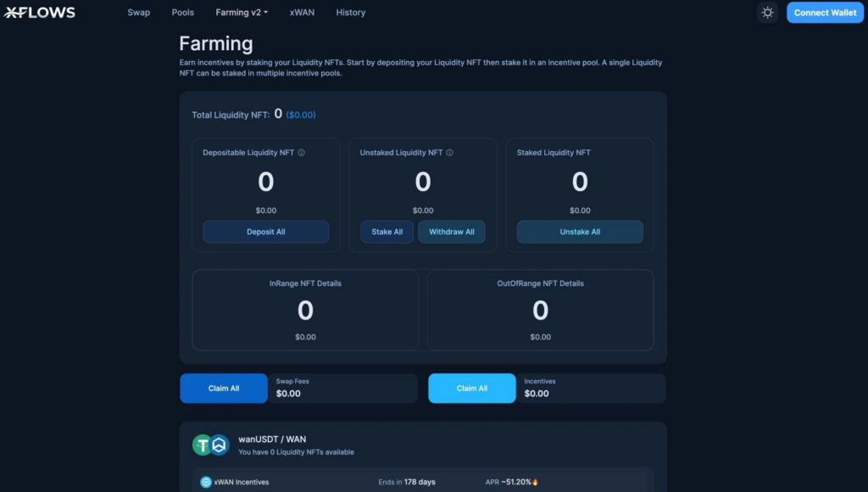This screenshot has height=492, width=868.
Task: Click the WAN token icon
Action: coord(220,445)
